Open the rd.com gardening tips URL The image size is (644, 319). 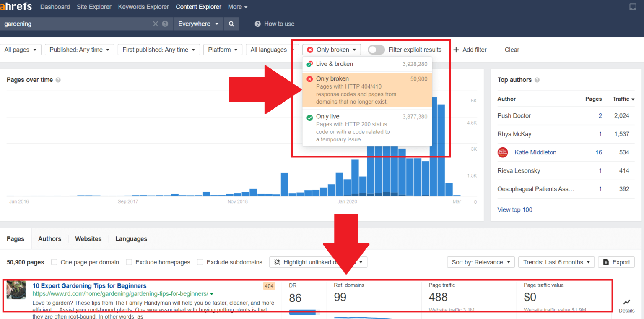tap(120, 294)
